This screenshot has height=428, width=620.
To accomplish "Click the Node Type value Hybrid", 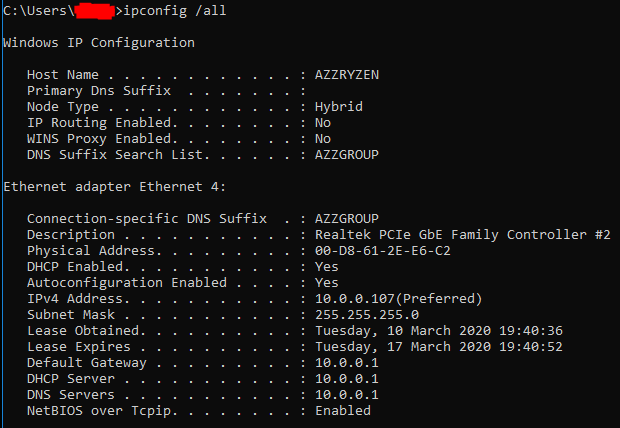I will pyautogui.click(x=339, y=107).
